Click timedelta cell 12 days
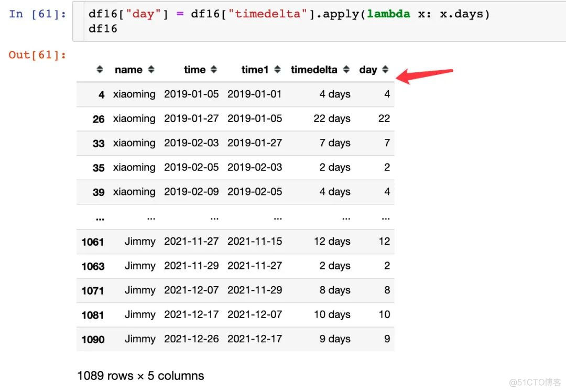Screen dimensions: 566x392 (332, 242)
